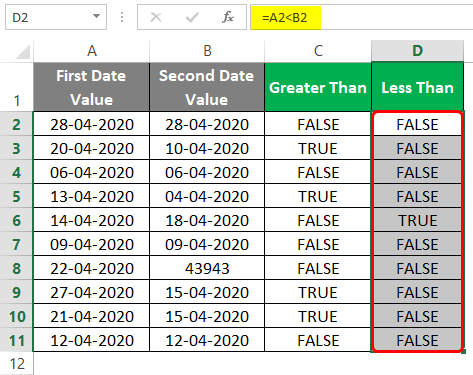Viewport: 473px width, 375px height.
Task: Select cell A10 with 21-04-2020
Action: point(92,316)
